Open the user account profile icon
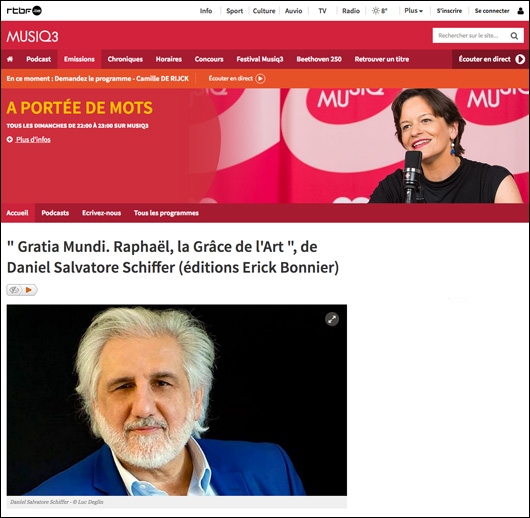The width and height of the screenshot is (530, 518). 520,11
